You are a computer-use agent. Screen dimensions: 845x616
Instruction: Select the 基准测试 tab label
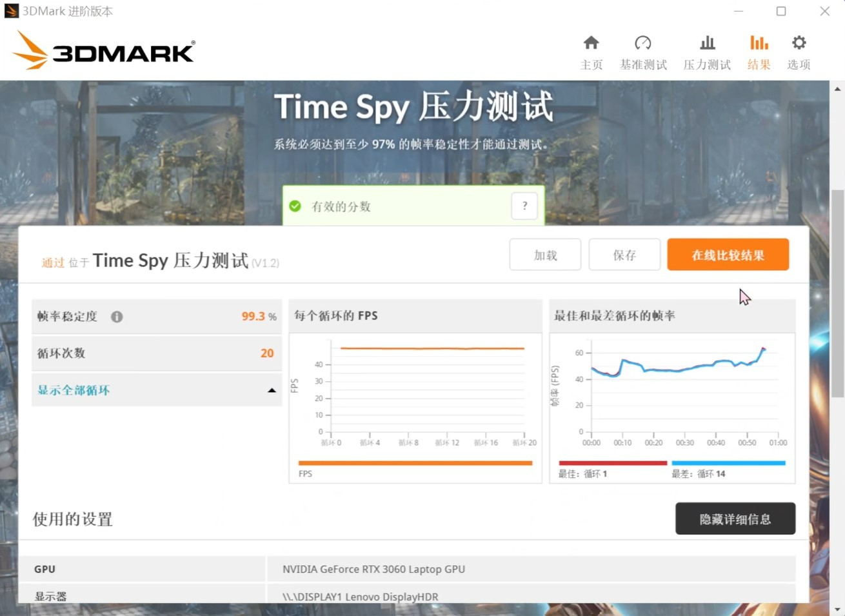pyautogui.click(x=643, y=65)
